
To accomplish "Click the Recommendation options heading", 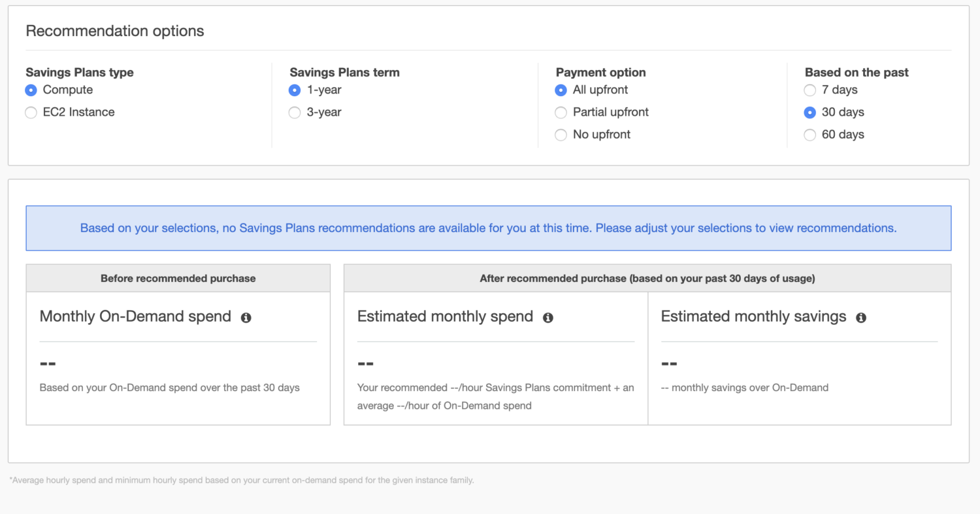I will click(115, 31).
